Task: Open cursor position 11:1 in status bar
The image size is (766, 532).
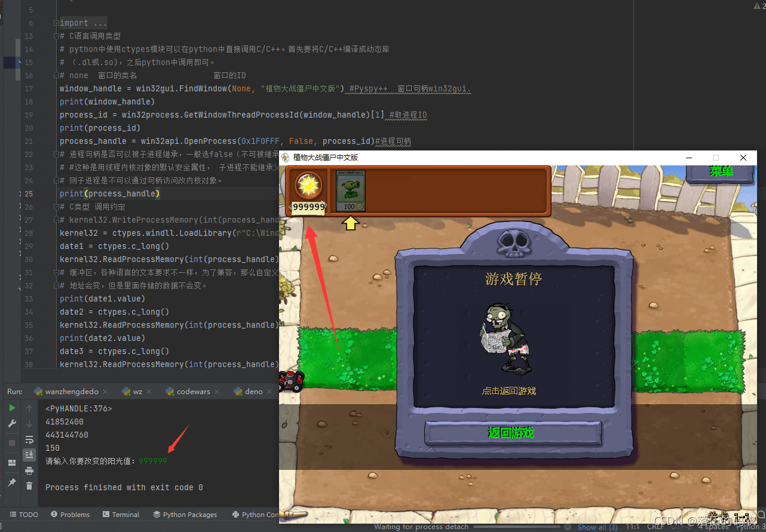Action: [x=633, y=527]
